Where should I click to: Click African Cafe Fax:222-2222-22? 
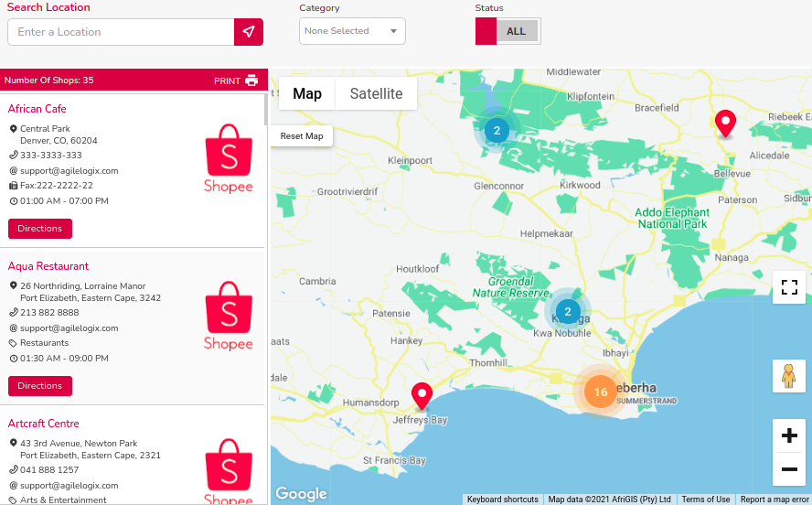point(57,186)
